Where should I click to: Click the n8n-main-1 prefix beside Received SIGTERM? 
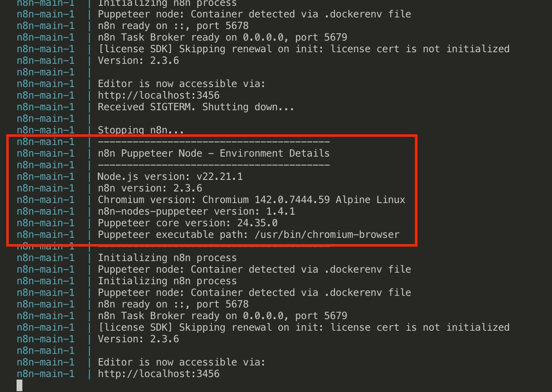[46, 106]
